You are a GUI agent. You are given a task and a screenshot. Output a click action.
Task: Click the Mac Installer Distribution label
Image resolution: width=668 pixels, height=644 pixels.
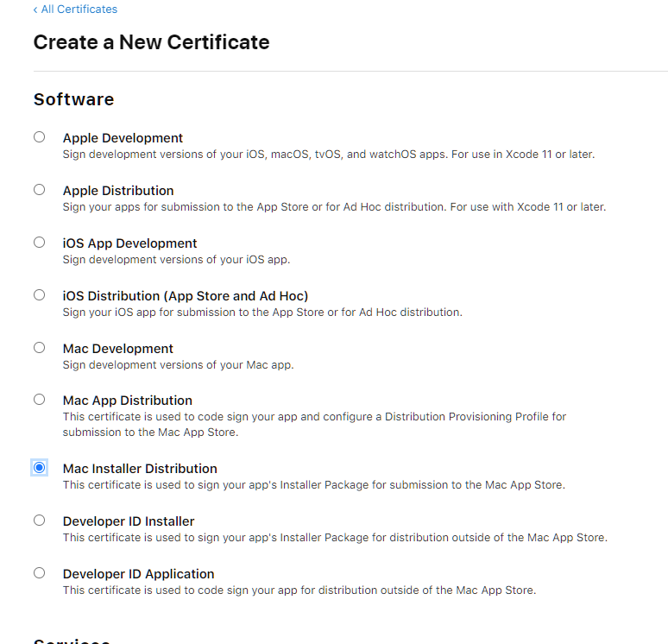(140, 469)
